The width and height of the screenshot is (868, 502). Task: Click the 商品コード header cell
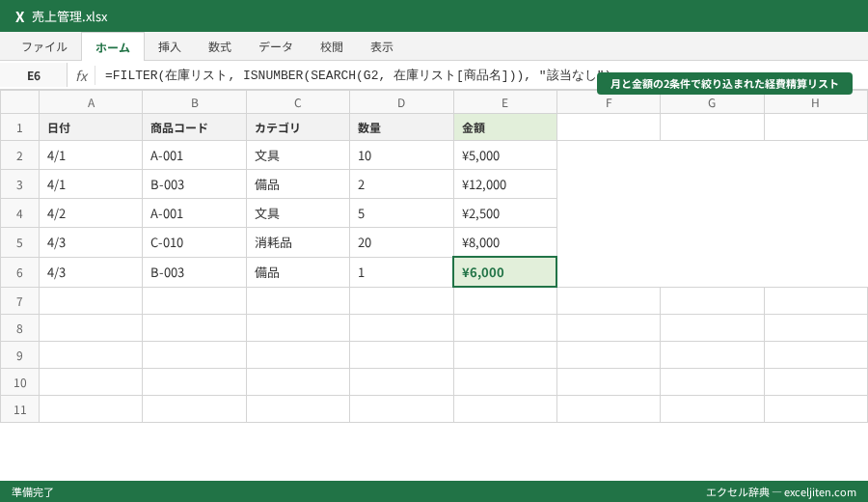[194, 128]
